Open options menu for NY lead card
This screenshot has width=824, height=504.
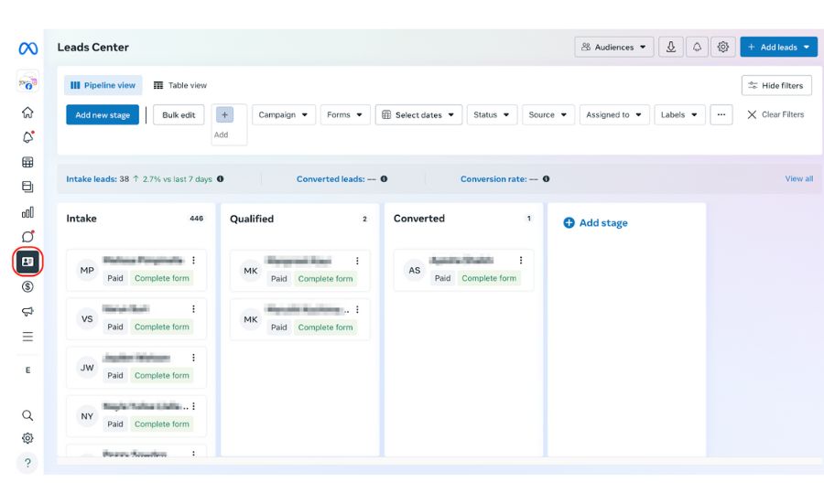point(193,406)
